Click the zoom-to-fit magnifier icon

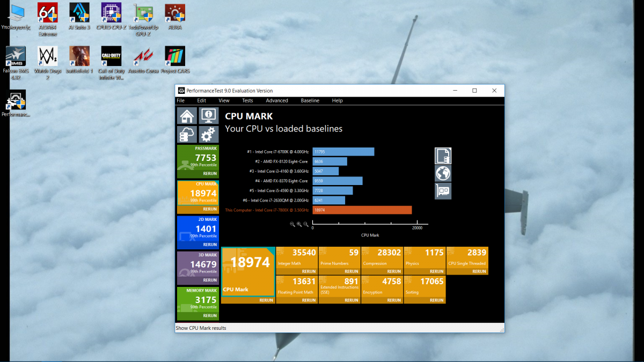[x=306, y=225]
